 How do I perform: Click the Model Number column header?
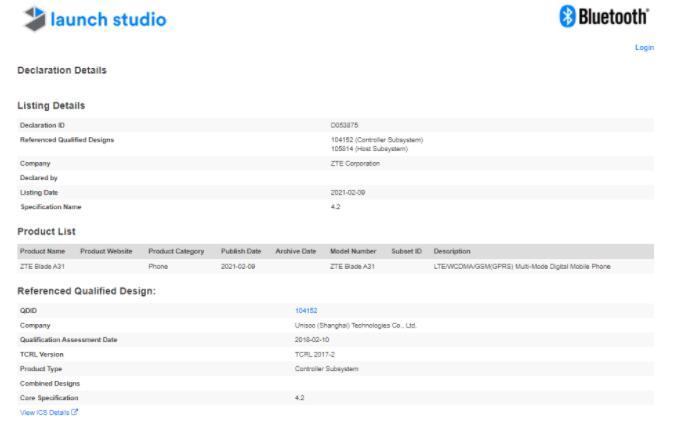(353, 251)
